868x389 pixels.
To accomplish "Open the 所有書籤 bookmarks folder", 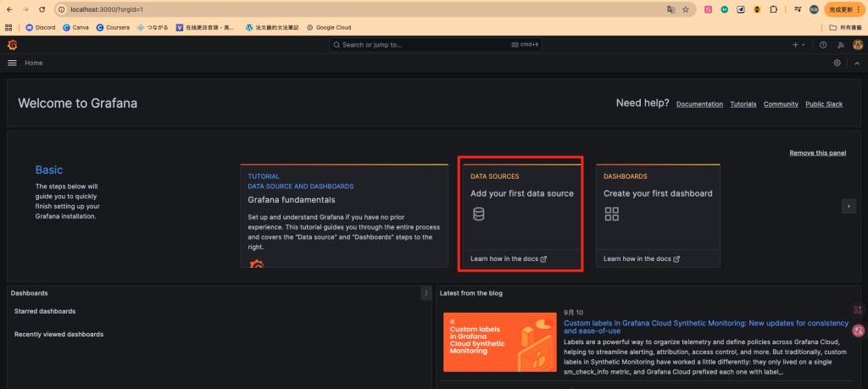I will [845, 27].
